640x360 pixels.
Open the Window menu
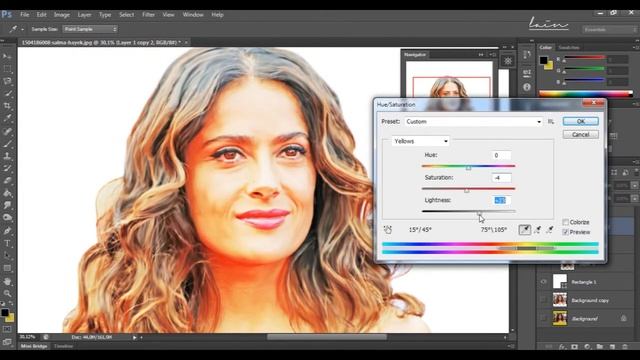193,15
